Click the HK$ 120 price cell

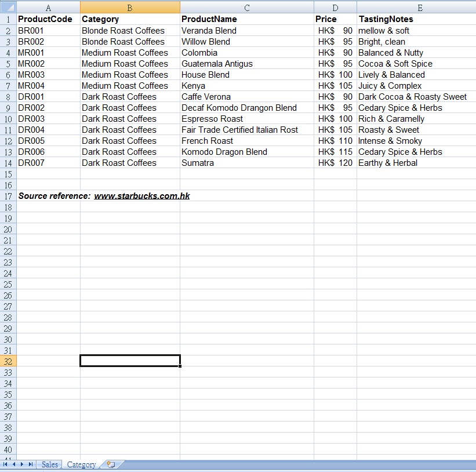(335, 163)
